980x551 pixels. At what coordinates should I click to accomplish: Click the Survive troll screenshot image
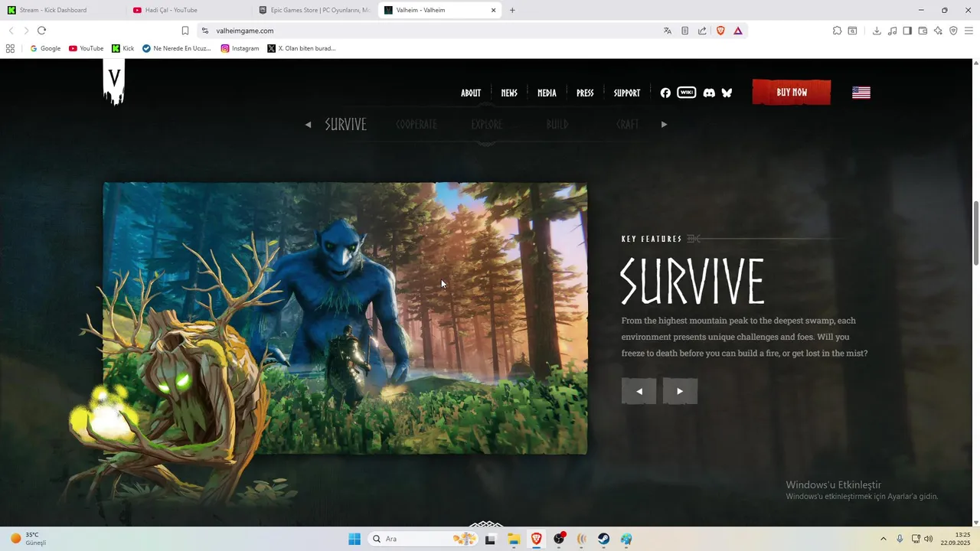tap(345, 318)
